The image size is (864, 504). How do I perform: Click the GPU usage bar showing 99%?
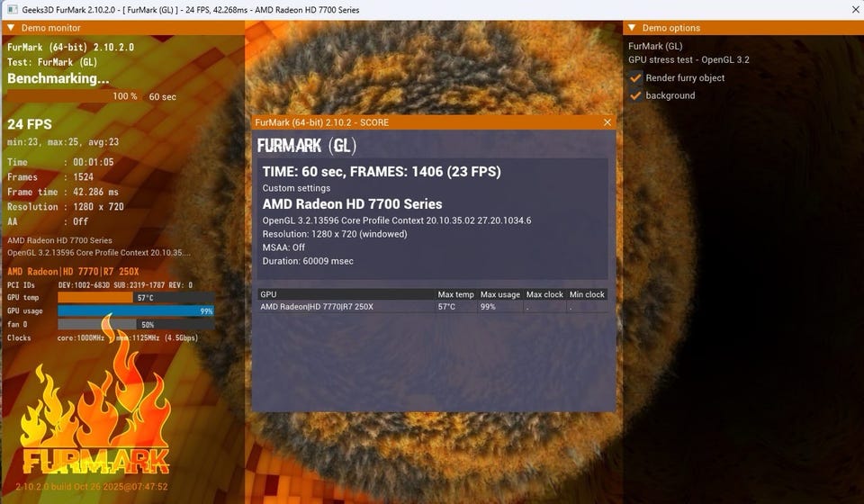click(x=136, y=311)
